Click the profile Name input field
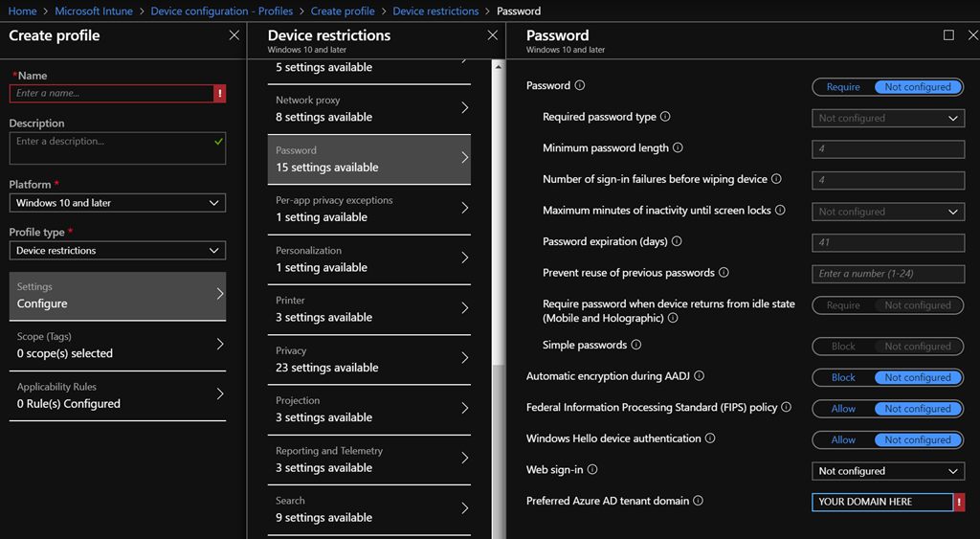The height and width of the screenshot is (539, 980). 111,94
